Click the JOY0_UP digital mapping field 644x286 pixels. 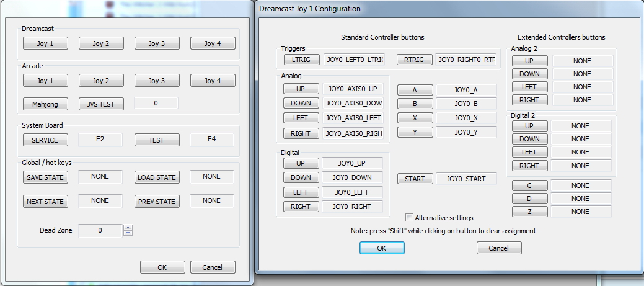pos(352,163)
